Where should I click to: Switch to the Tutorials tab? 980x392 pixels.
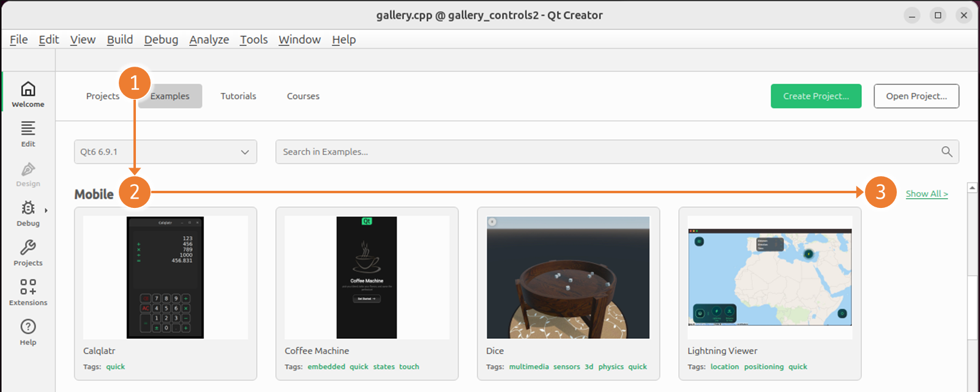point(238,96)
